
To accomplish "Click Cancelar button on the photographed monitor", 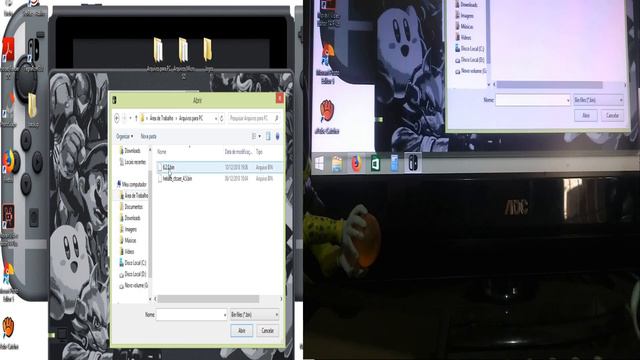I will pyautogui.click(x=612, y=116).
